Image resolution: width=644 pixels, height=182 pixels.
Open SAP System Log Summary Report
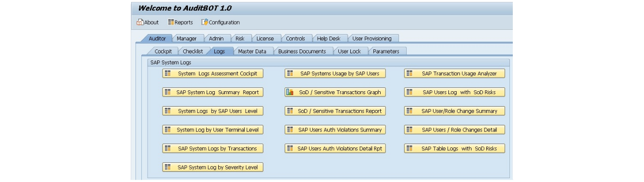pyautogui.click(x=213, y=92)
